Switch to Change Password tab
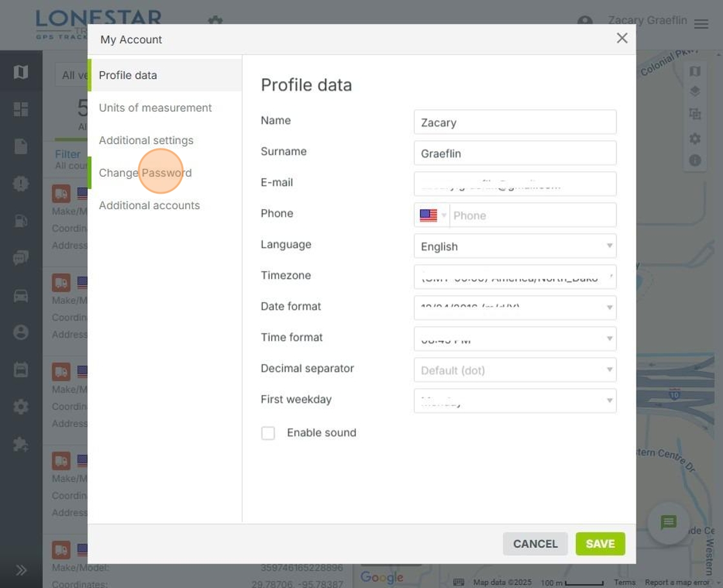Viewport: 723px width, 588px height. (145, 173)
